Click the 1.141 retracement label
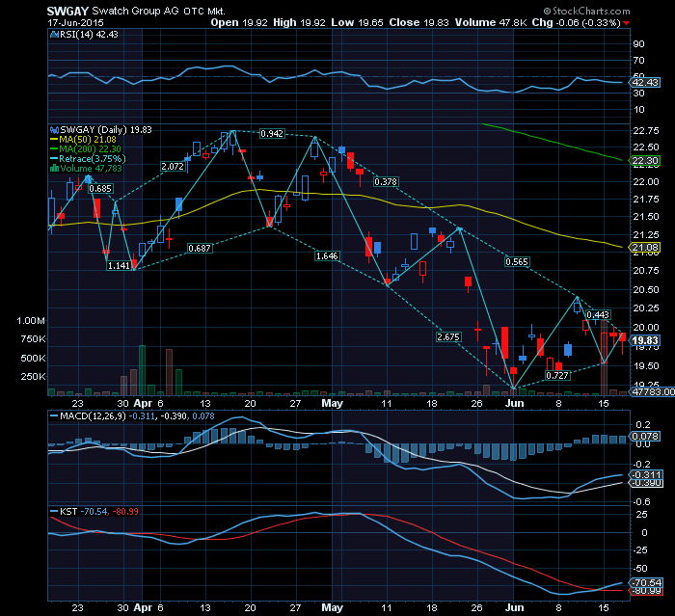 [119, 266]
